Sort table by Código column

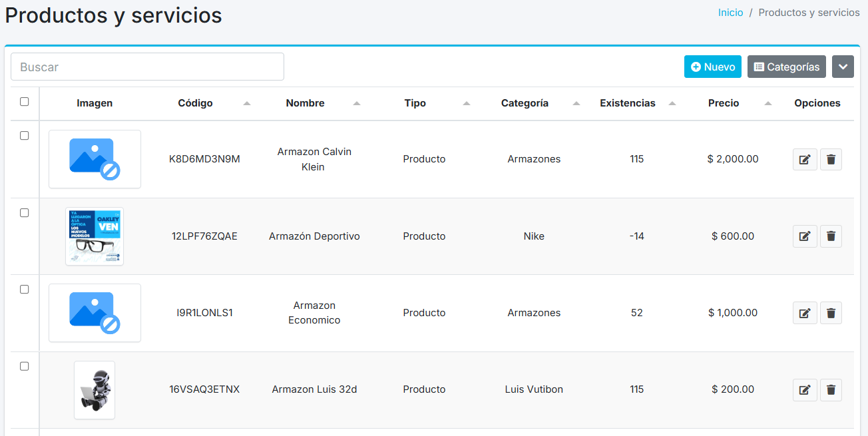(x=196, y=103)
